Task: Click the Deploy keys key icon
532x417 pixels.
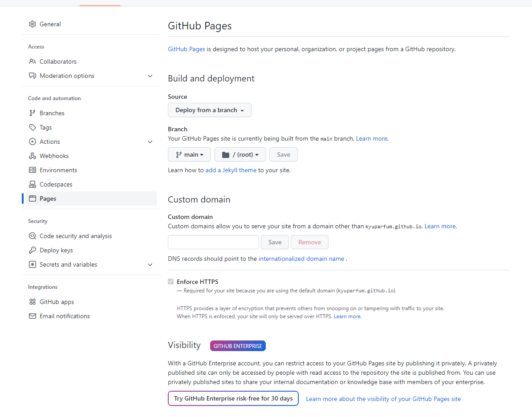Action: pyautogui.click(x=32, y=250)
